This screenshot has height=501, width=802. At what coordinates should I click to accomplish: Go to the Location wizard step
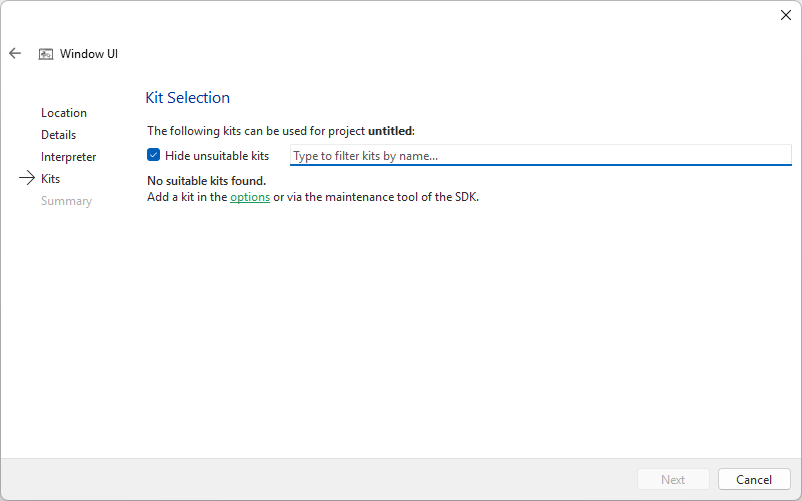tap(64, 113)
